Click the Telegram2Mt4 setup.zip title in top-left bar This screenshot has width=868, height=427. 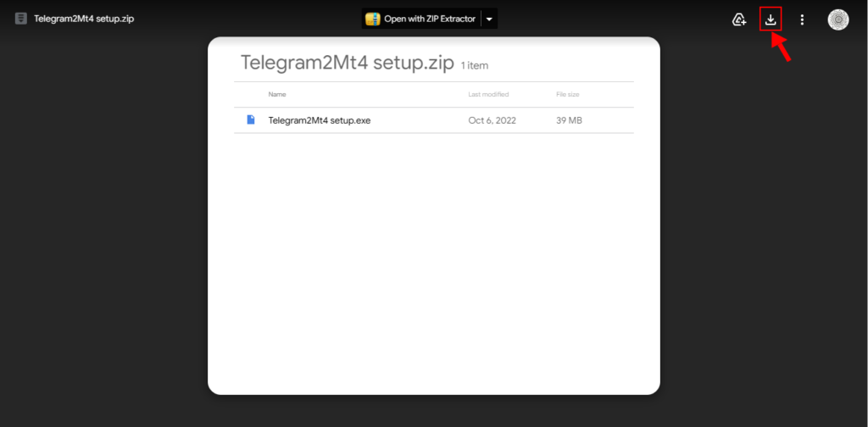(84, 19)
